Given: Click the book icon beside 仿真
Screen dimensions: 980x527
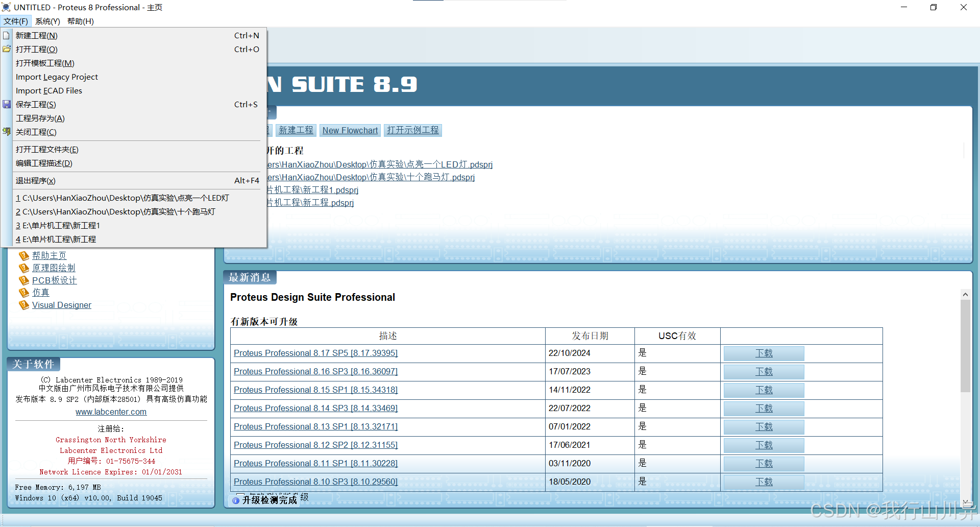Looking at the screenshot, I should click(23, 292).
